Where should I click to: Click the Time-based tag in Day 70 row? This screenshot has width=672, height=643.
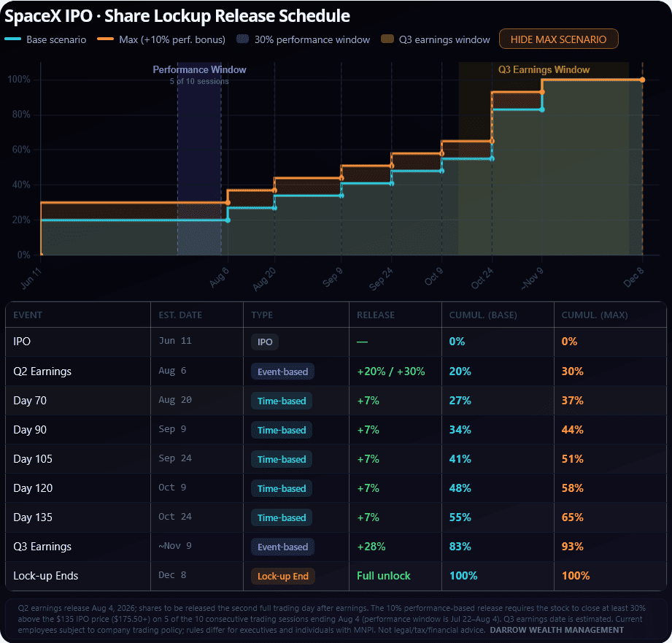coord(282,401)
